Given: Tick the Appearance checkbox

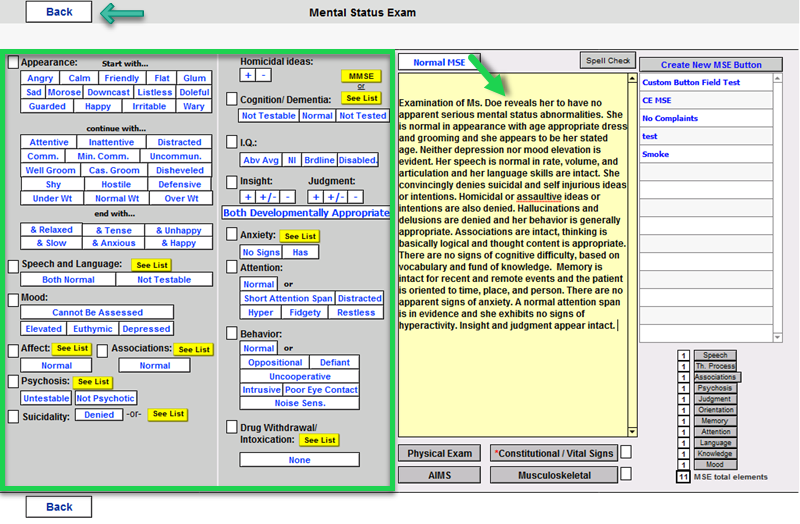Looking at the screenshot, I should [13, 62].
